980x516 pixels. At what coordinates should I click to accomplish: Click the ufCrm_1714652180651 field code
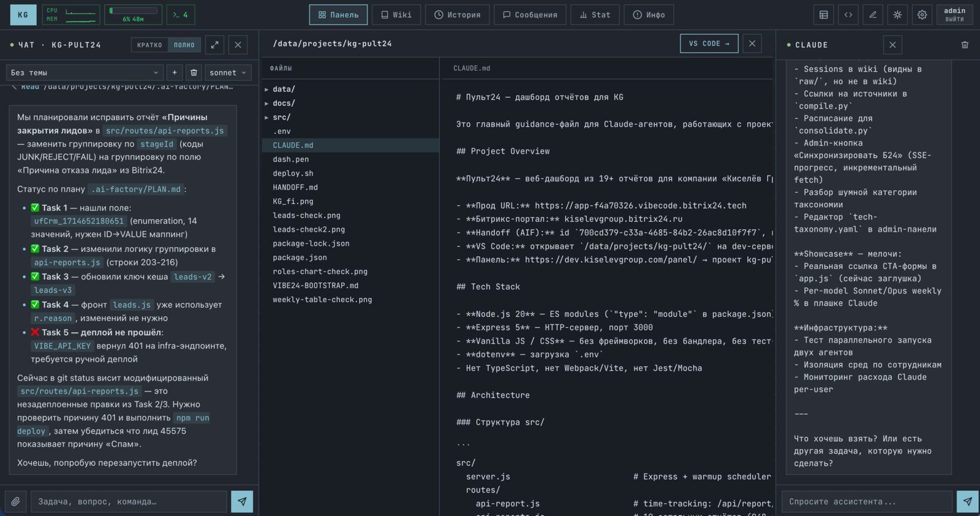click(x=79, y=221)
